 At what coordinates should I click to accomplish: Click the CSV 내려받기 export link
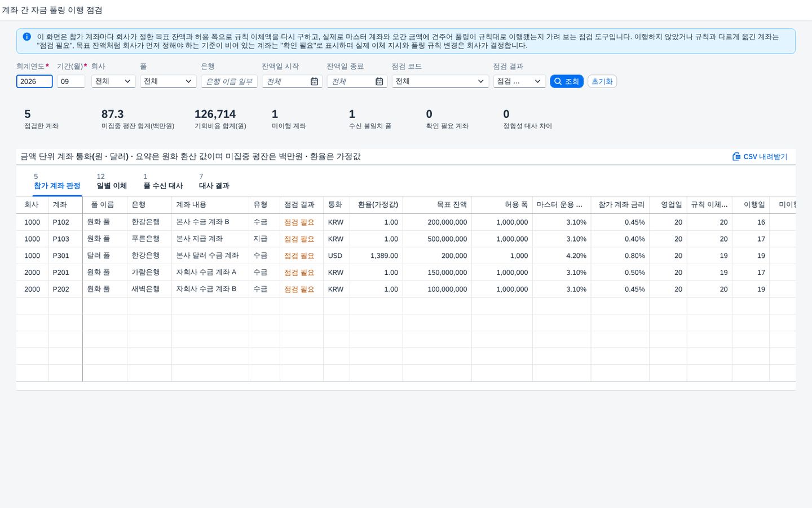(760, 156)
